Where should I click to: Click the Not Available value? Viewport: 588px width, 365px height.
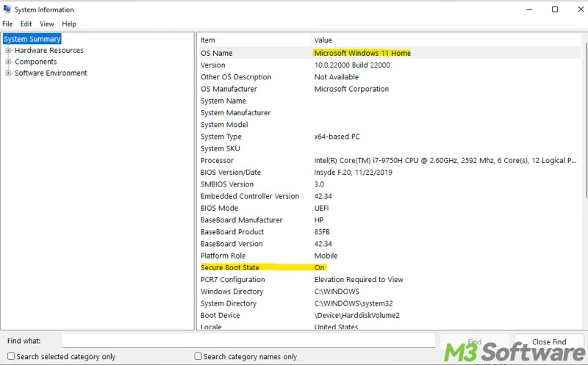[337, 77]
